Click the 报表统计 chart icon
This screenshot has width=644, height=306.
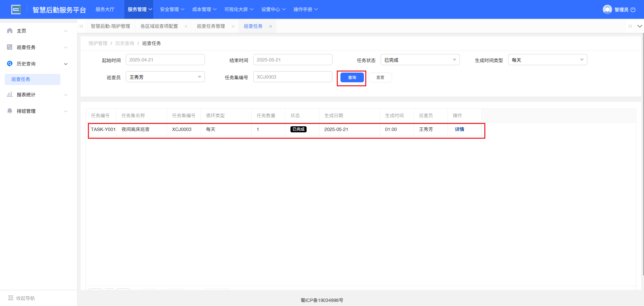10,94
